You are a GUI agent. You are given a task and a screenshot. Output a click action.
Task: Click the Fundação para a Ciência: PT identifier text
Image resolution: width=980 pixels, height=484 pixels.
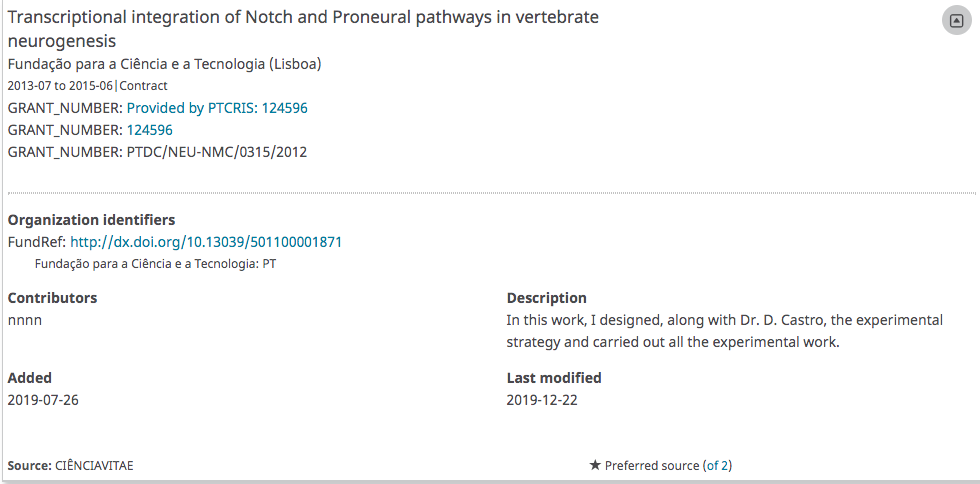click(x=156, y=264)
